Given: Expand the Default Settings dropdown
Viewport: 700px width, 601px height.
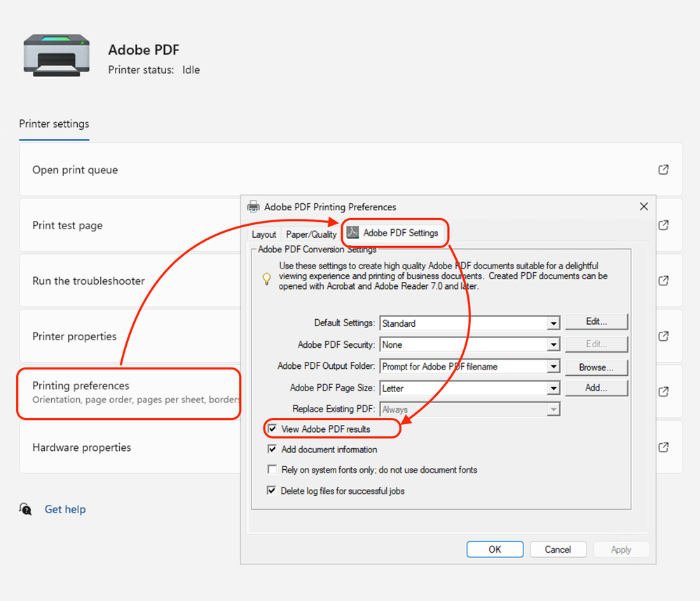Looking at the screenshot, I should [554, 323].
